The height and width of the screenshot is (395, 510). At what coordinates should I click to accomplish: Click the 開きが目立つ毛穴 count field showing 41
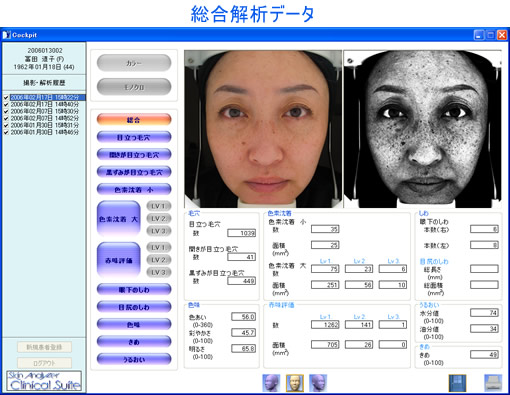tap(242, 257)
